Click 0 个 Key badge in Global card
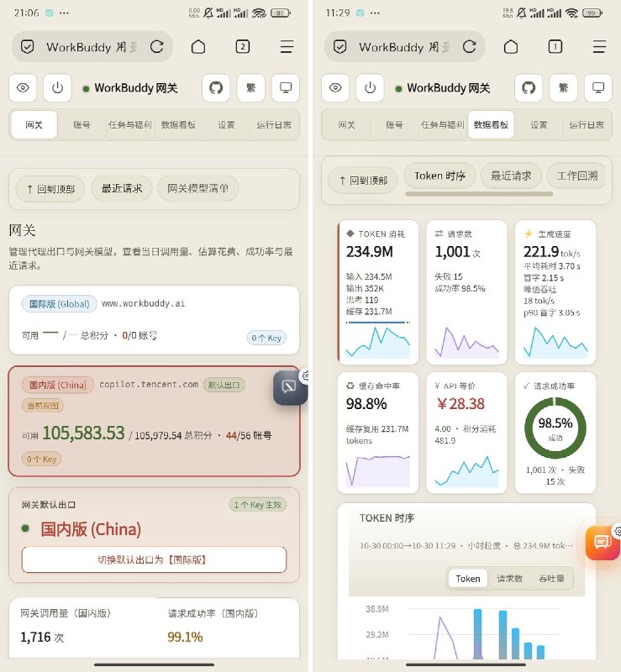Screen dimensions: 621x672 (x=266, y=338)
